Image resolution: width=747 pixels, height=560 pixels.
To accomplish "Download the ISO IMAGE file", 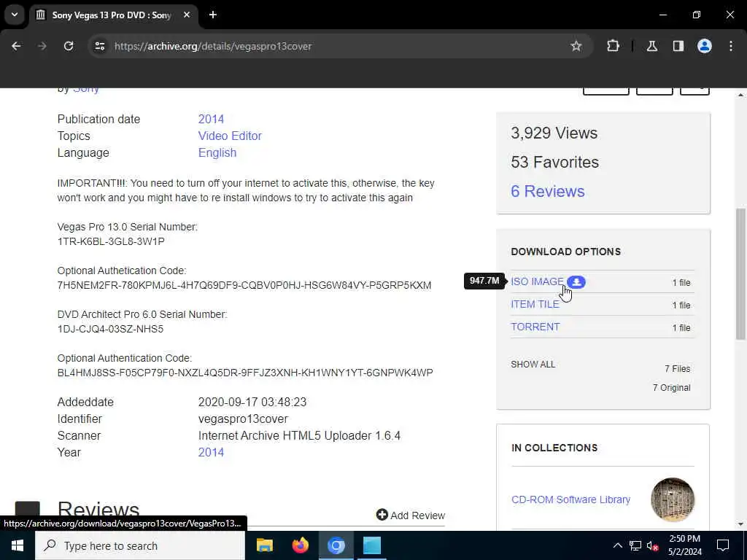I will (537, 281).
